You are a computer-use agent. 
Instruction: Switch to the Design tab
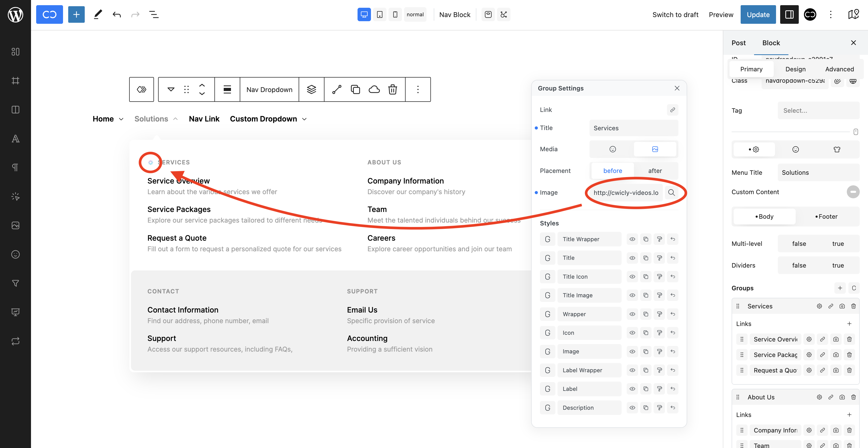795,69
